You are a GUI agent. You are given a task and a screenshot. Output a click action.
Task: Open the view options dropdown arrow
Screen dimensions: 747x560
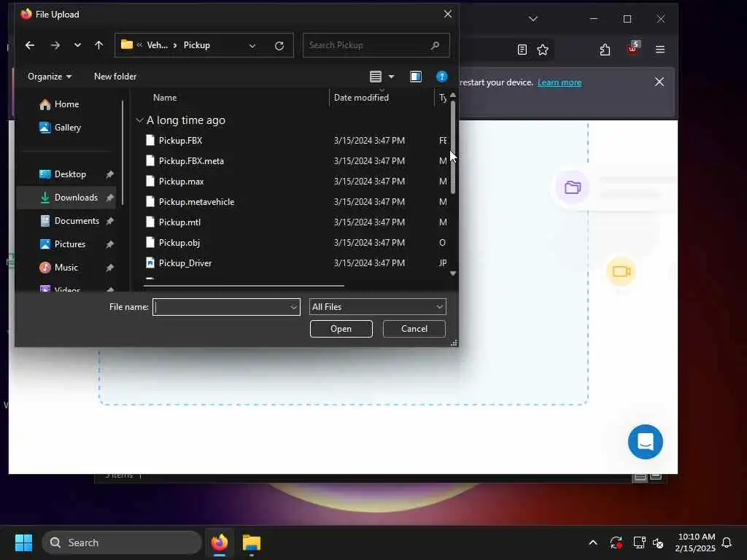click(391, 77)
